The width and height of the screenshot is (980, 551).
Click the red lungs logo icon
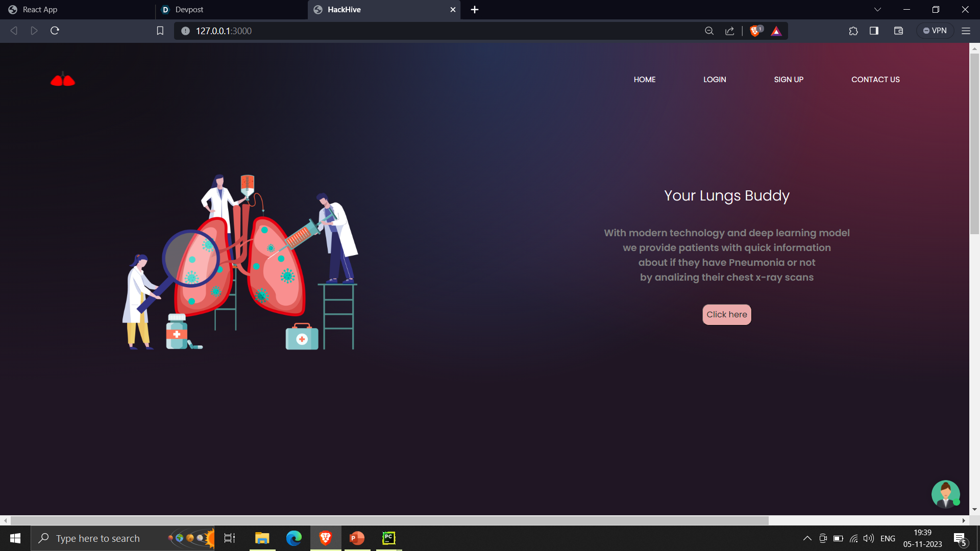click(x=63, y=80)
